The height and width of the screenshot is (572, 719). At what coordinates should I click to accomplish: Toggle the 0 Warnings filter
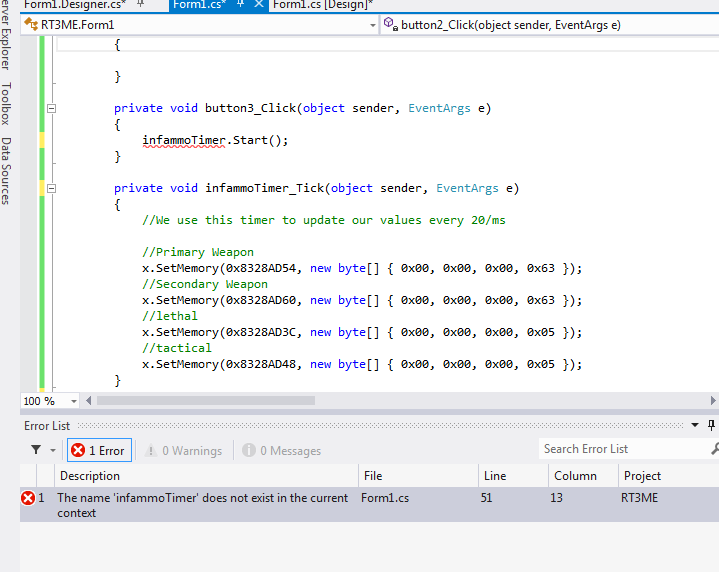pos(181,451)
